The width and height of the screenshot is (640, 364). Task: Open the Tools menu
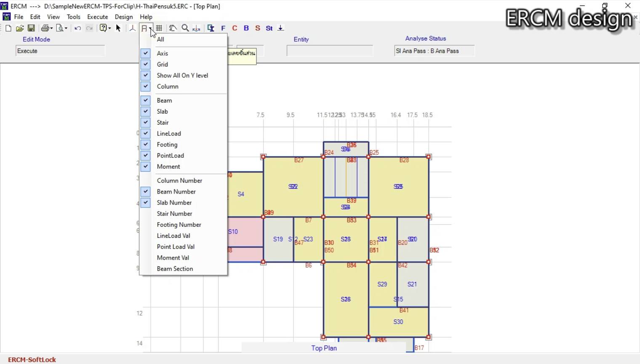point(74,17)
